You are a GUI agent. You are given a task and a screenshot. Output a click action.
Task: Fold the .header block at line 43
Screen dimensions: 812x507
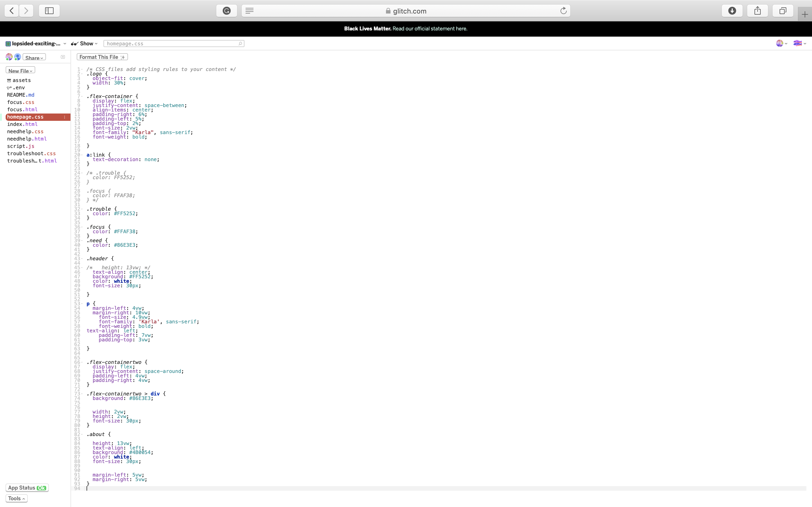click(82, 259)
